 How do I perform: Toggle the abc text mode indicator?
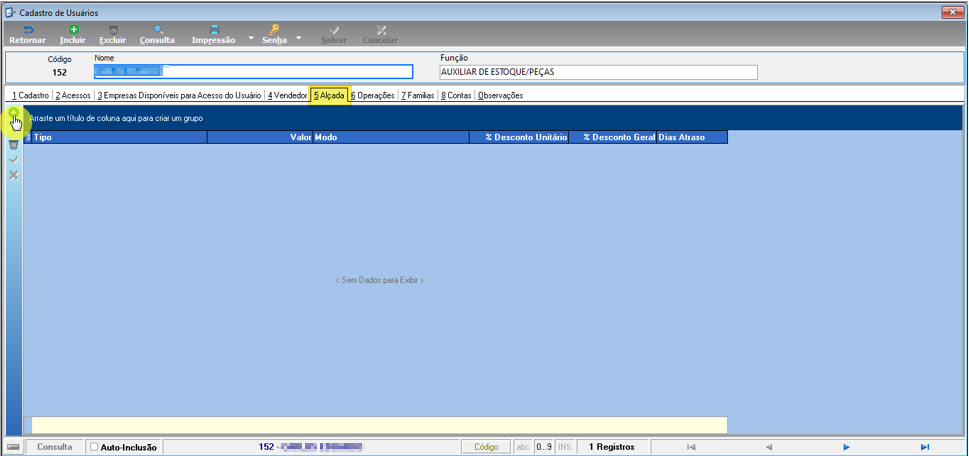pos(523,447)
